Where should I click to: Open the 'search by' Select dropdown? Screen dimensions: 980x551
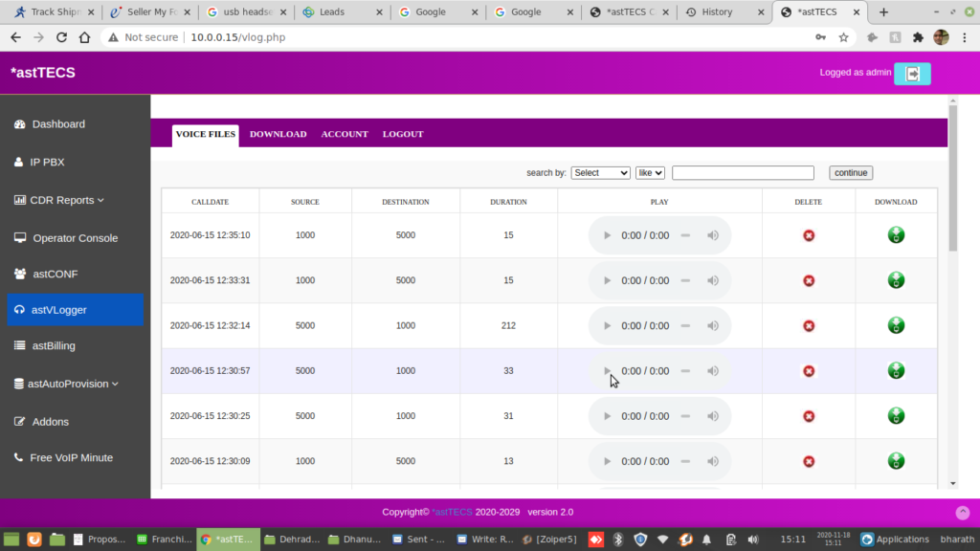(600, 172)
